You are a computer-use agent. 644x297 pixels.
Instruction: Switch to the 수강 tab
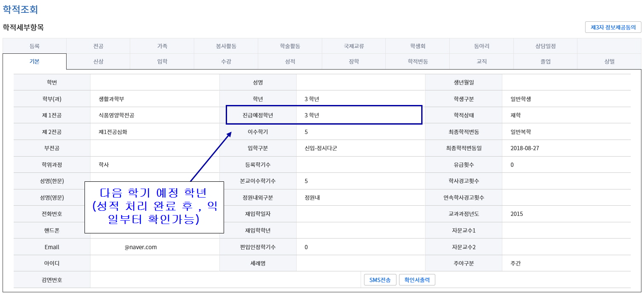[x=226, y=61]
